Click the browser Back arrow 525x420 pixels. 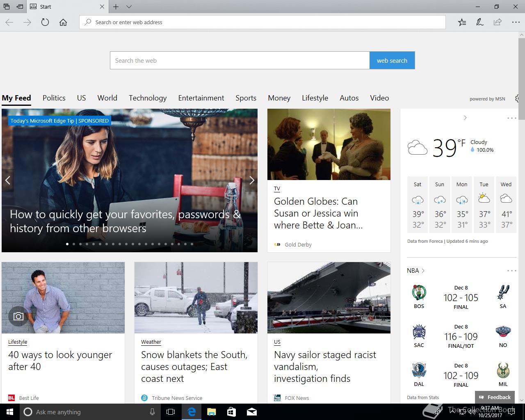9,22
